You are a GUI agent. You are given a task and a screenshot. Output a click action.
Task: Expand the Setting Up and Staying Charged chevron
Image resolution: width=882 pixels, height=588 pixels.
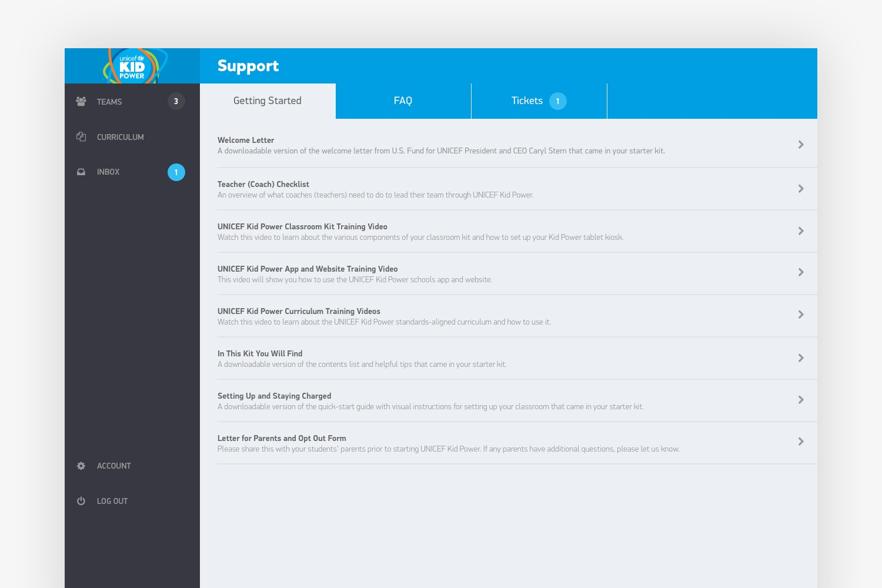click(x=801, y=400)
